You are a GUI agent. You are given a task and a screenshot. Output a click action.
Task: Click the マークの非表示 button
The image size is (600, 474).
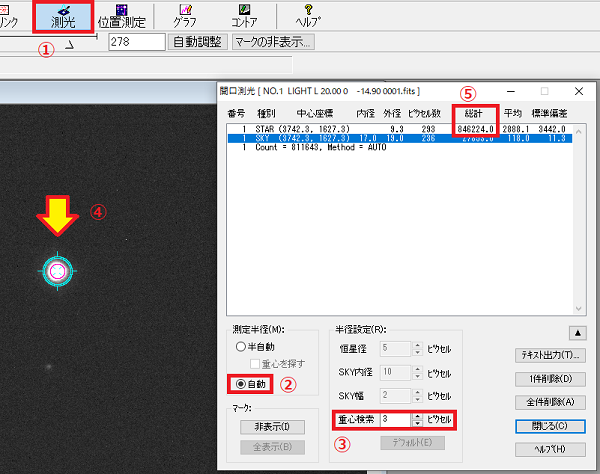[x=273, y=42]
